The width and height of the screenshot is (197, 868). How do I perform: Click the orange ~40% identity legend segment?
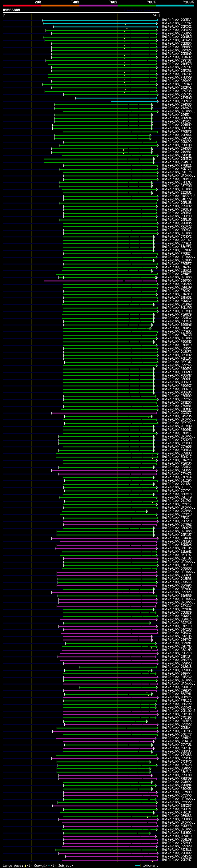[60, 5]
